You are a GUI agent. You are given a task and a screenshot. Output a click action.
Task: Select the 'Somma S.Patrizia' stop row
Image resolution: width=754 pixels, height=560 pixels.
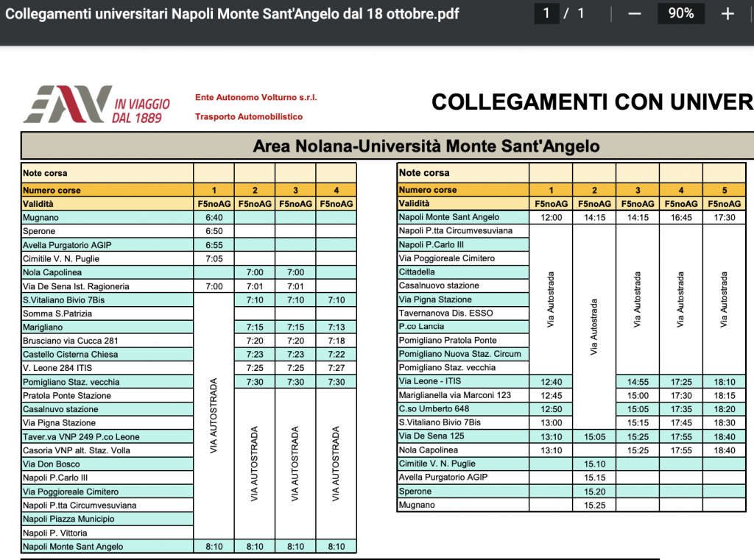point(108,313)
